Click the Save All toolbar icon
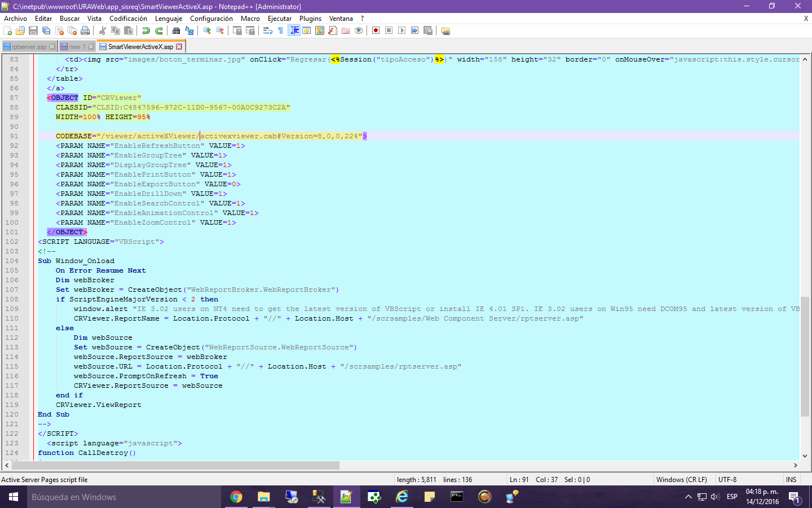 [46, 30]
